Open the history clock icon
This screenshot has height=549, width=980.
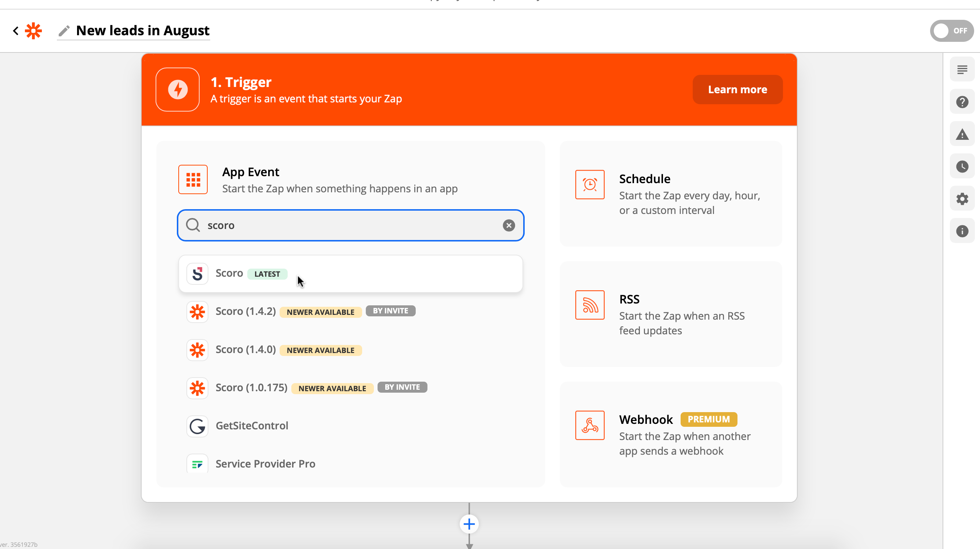(962, 166)
